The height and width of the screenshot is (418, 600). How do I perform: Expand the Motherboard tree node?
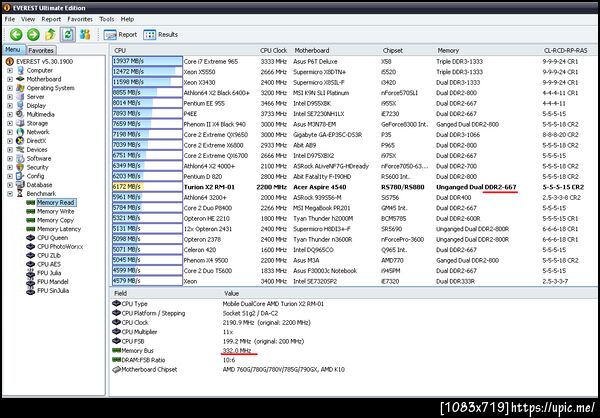tap(10, 79)
